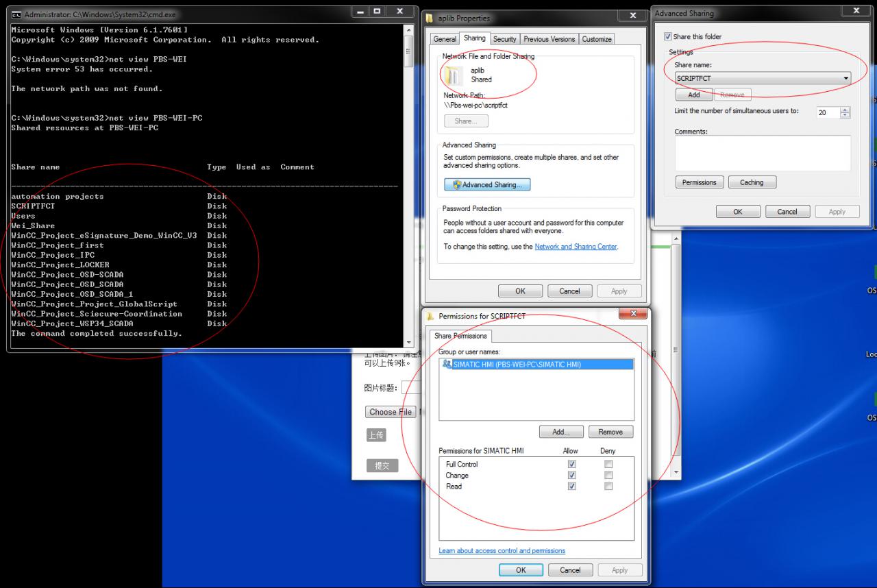This screenshot has width=877, height=588.
Task: Switch to the Previous Versions tab
Action: 549,39
